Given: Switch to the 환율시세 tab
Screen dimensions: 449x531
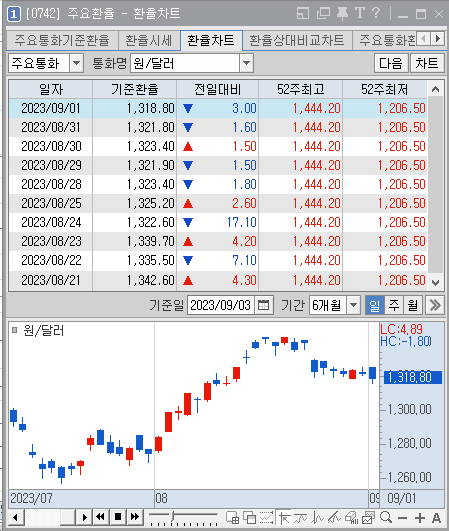Looking at the screenshot, I should (x=149, y=40).
